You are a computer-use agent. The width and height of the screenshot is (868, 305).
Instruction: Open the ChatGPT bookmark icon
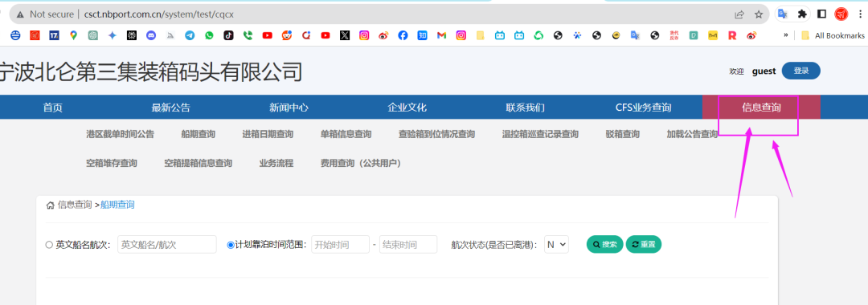point(93,35)
